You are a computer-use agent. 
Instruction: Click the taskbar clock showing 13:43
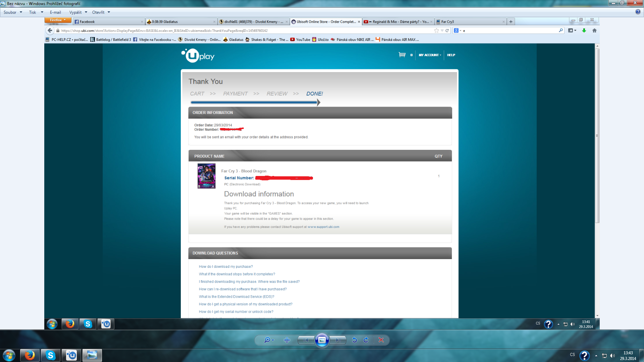[628, 355]
